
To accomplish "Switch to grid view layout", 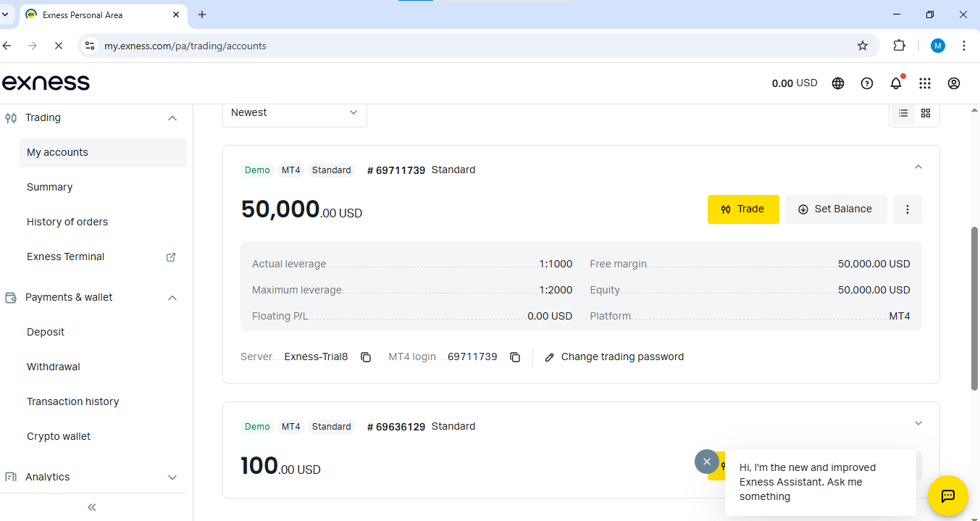I will tap(926, 113).
